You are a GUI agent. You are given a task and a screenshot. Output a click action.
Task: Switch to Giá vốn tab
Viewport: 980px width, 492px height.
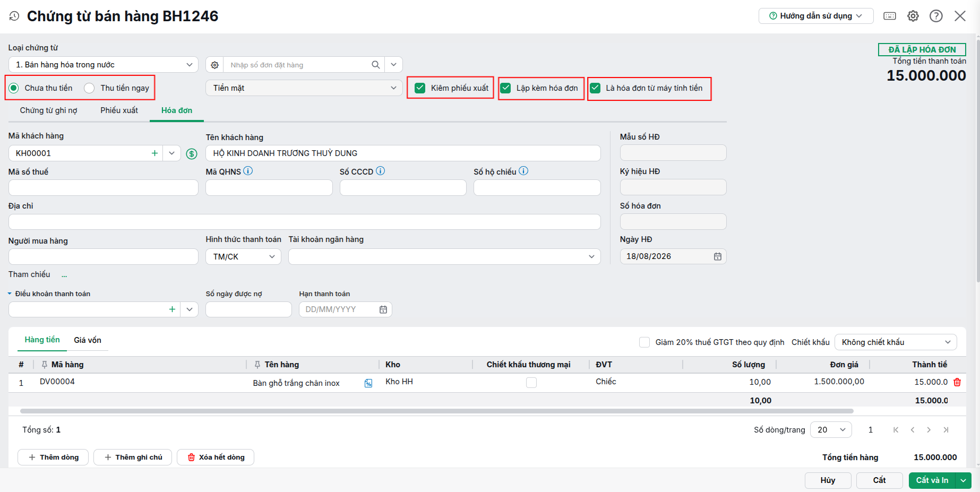coord(88,340)
